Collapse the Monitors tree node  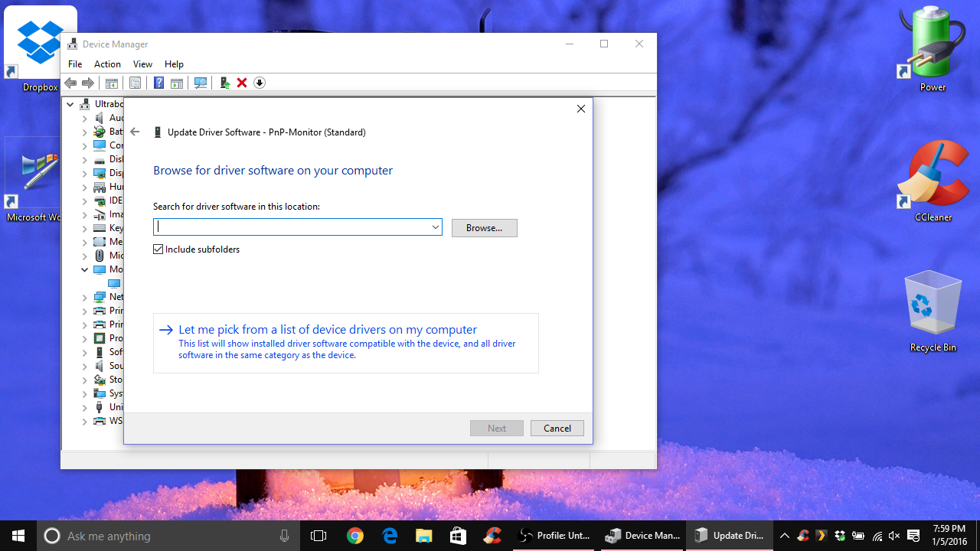85,269
